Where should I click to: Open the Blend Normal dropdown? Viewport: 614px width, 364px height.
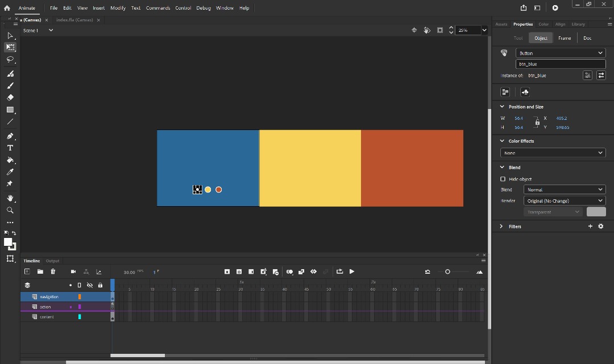[565, 190]
